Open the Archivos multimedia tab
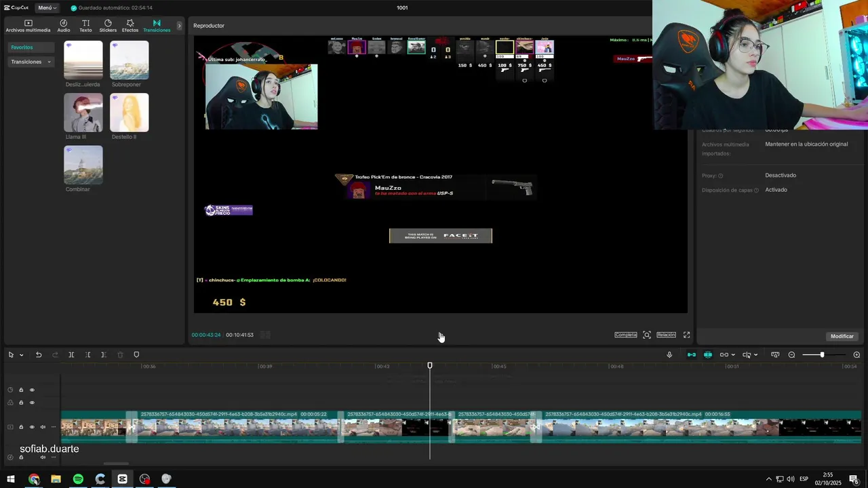This screenshot has width=868, height=488. coord(28,26)
